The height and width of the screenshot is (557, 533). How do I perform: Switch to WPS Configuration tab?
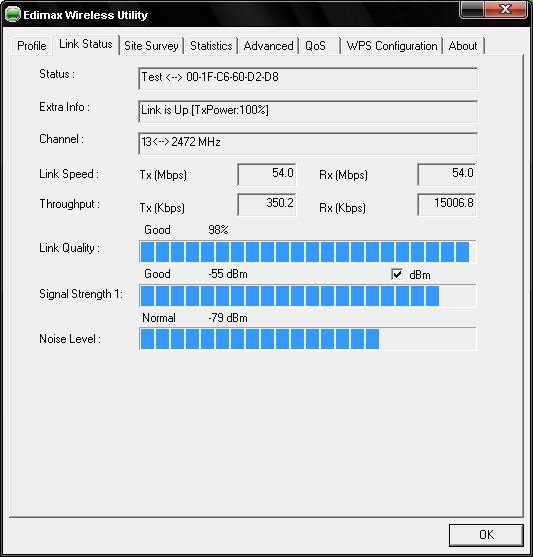[x=392, y=45]
